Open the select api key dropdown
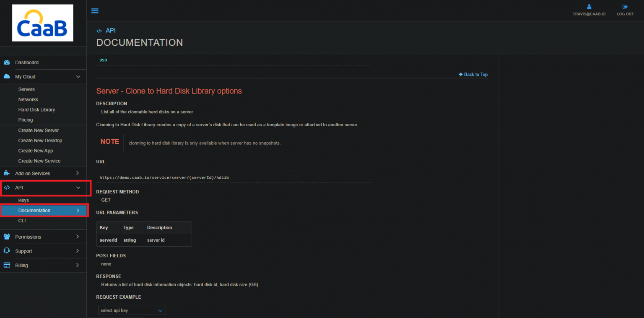Viewport: 644px width, 318px height. click(131, 310)
